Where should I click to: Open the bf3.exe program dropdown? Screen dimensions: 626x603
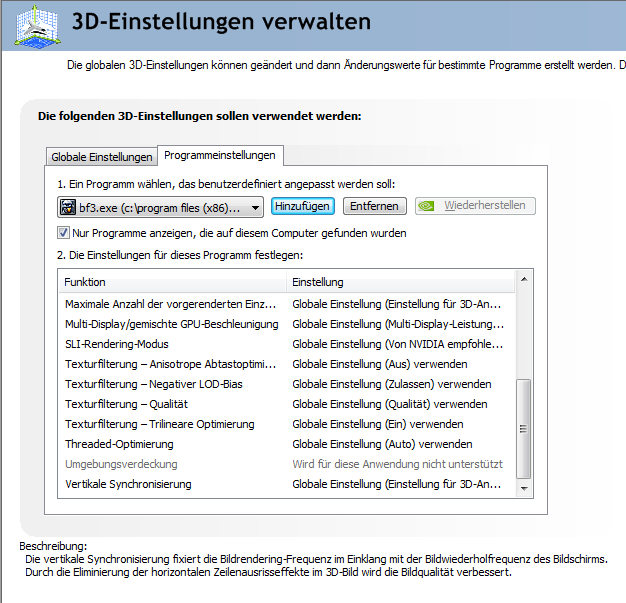160,207
